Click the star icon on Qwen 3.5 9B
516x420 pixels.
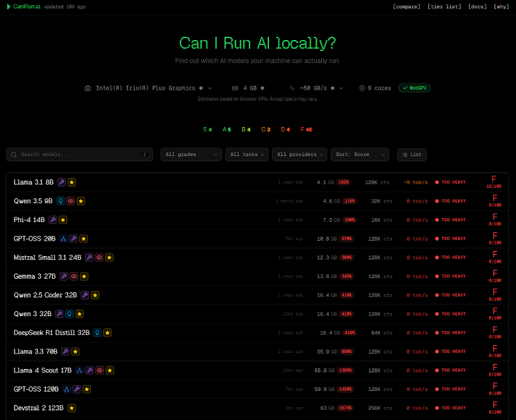pos(81,201)
